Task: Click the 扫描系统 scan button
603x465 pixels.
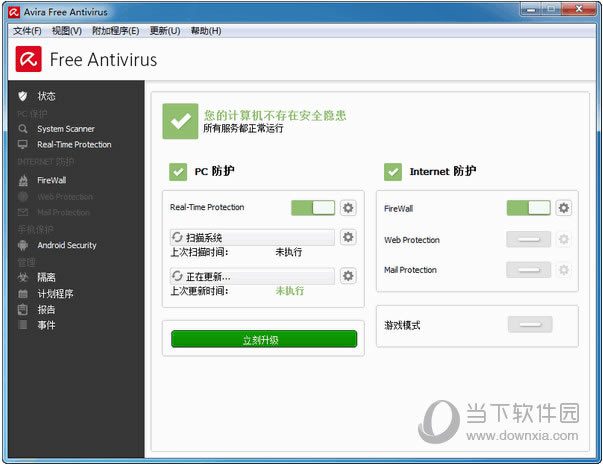Action: point(252,237)
